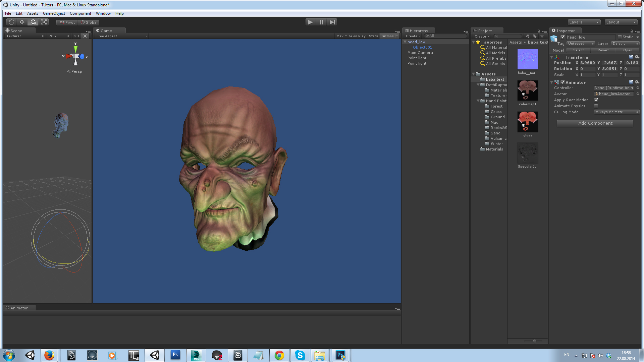This screenshot has width=644, height=362.
Task: Open the GameObject menu
Action: (x=54, y=13)
